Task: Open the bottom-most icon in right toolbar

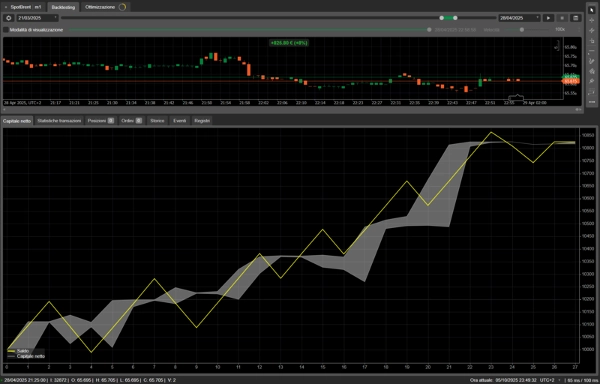Action: tap(592, 102)
